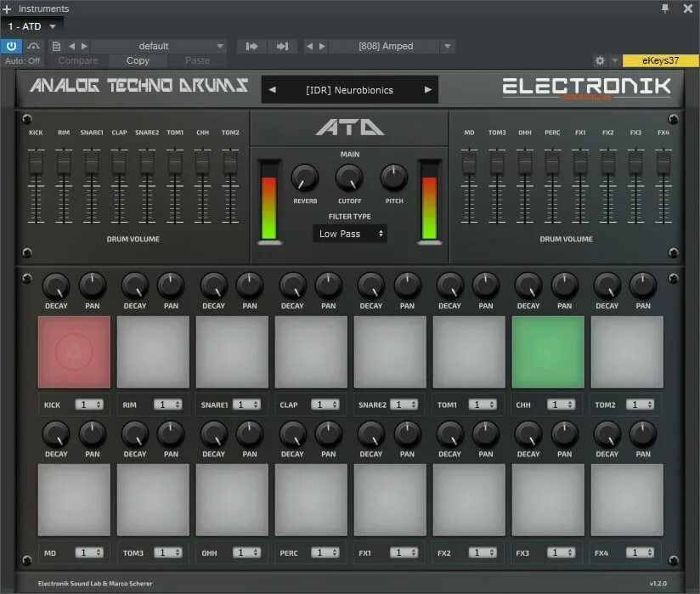Click the DECAY knob above CHH pad
The width and height of the screenshot is (700, 594).
(528, 286)
